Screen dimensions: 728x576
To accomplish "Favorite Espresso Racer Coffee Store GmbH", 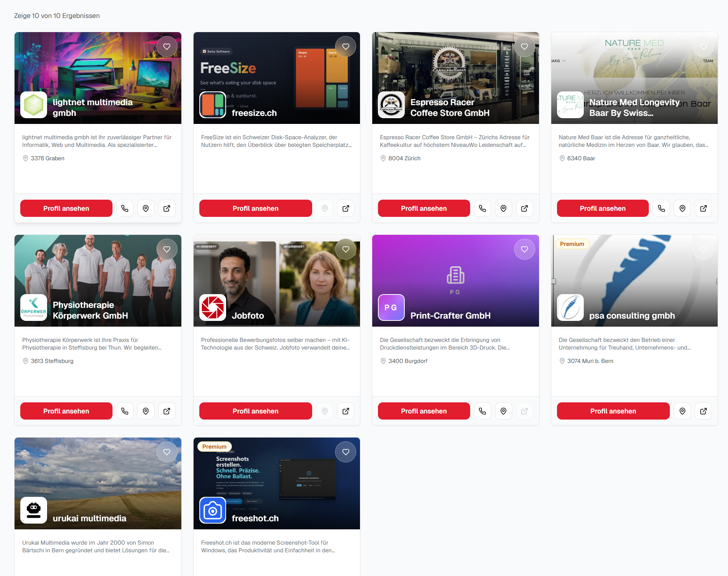I will pyautogui.click(x=524, y=47).
